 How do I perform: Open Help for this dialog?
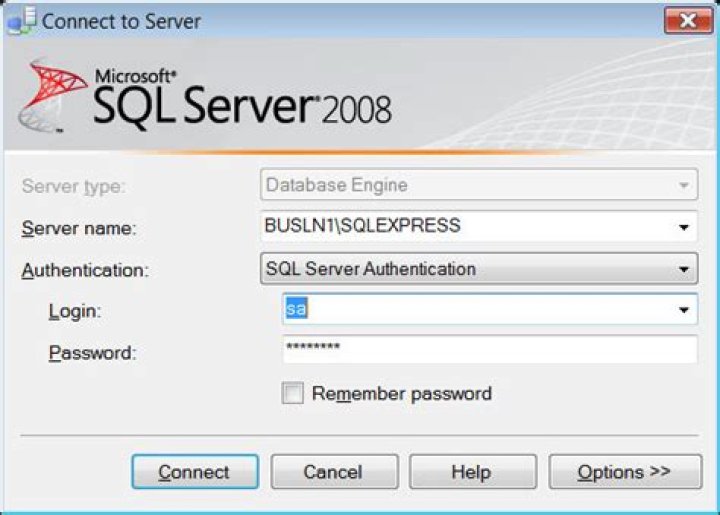click(471, 472)
